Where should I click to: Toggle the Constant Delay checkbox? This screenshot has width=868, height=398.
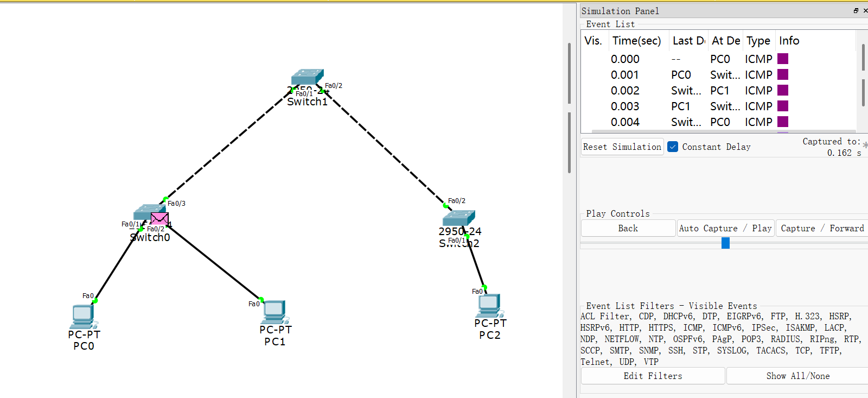[673, 147]
